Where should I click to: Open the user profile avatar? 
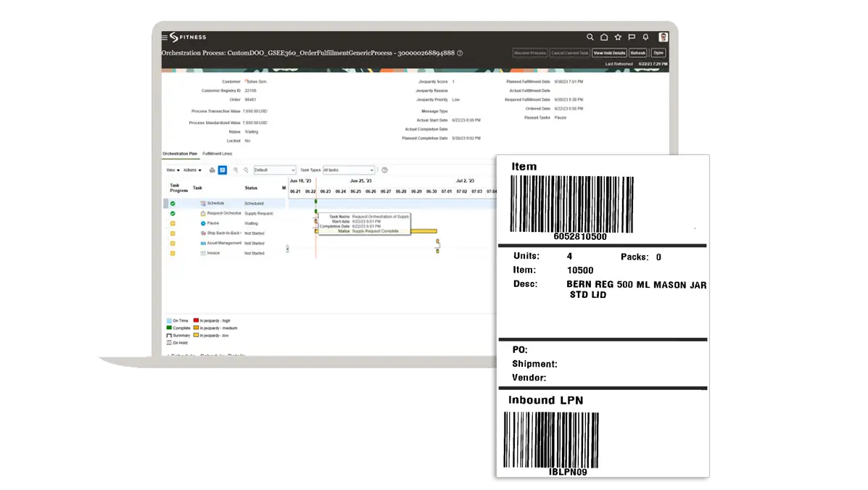click(663, 37)
